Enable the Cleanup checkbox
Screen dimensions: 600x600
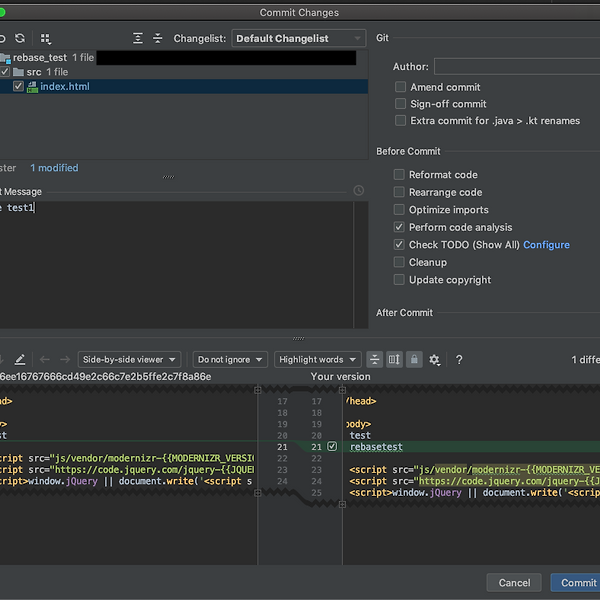pos(399,262)
